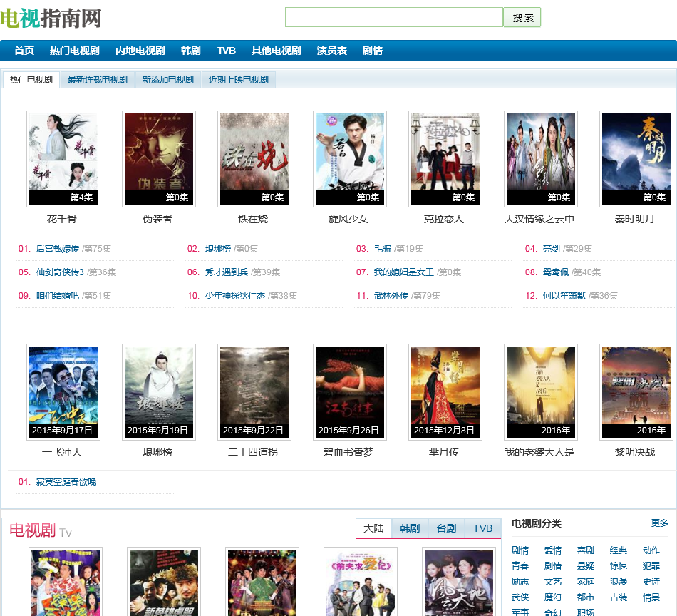Open ranked link 秀才遇到兵

click(226, 272)
